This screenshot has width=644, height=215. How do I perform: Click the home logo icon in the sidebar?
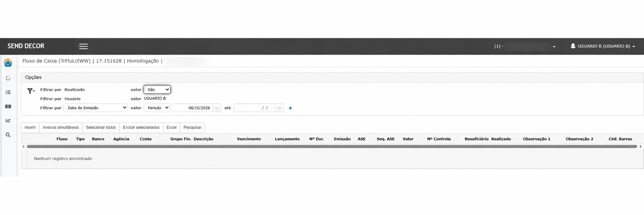[8, 63]
